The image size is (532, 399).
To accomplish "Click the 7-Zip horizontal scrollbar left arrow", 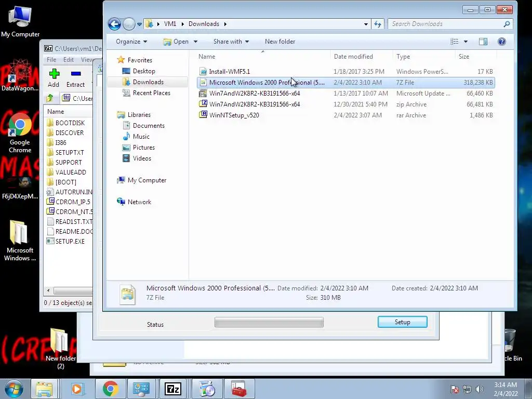I will [48, 291].
